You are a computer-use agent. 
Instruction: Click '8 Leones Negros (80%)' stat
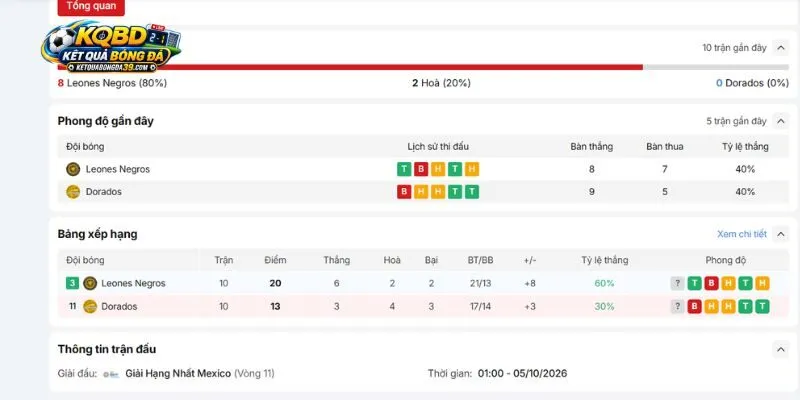tap(112, 83)
